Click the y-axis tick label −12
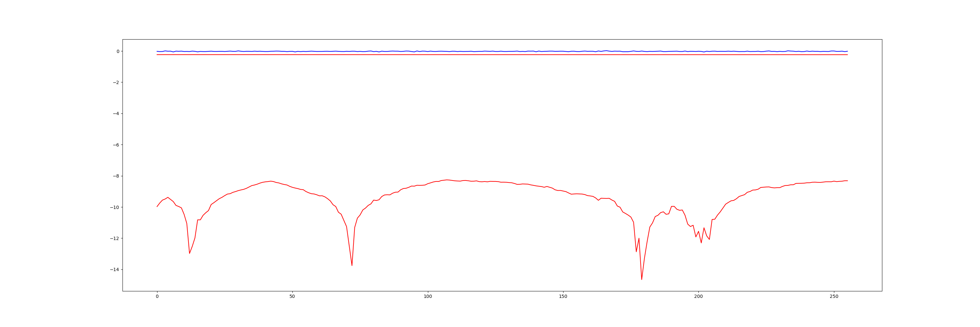This screenshot has height=327, width=980. pyautogui.click(x=115, y=239)
